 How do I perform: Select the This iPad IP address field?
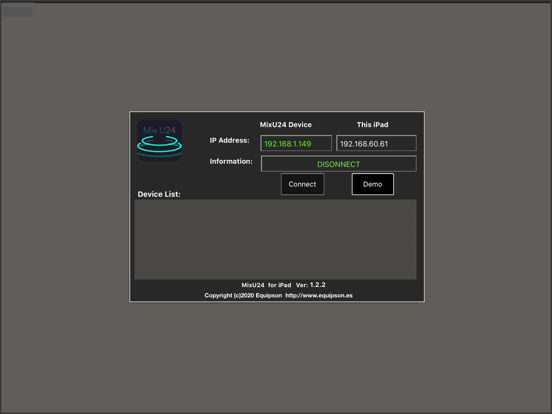pos(376,143)
